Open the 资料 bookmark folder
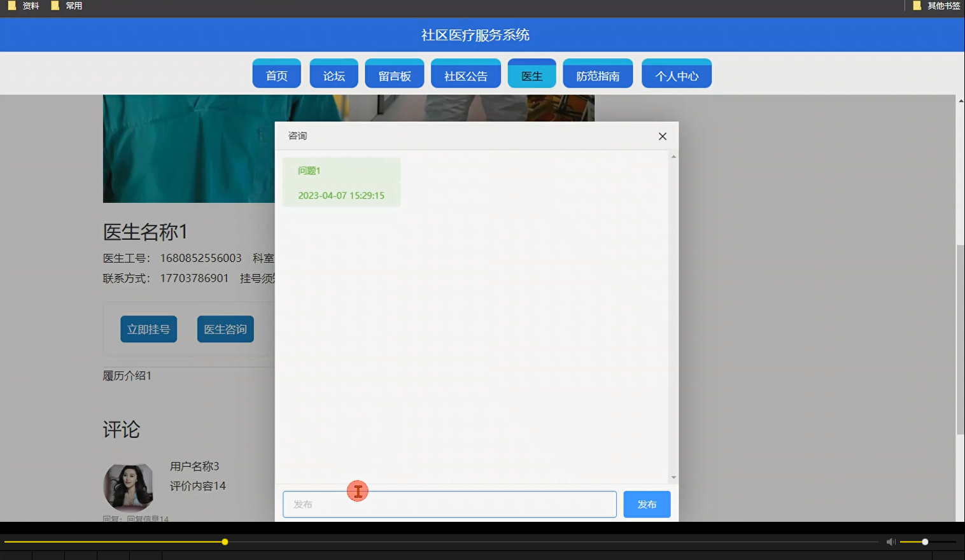This screenshot has width=965, height=560. (24, 6)
